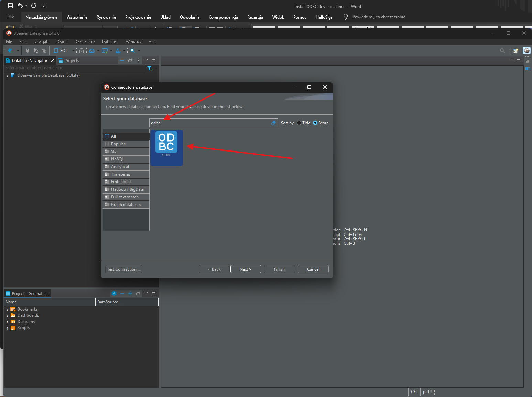
Task: Expand the Bookmarks folder
Action: click(x=7, y=310)
